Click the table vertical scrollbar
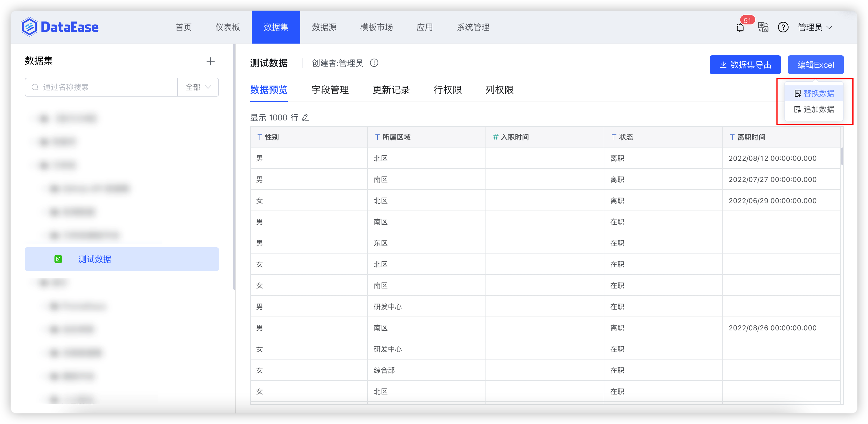The width and height of the screenshot is (868, 424). (842, 156)
